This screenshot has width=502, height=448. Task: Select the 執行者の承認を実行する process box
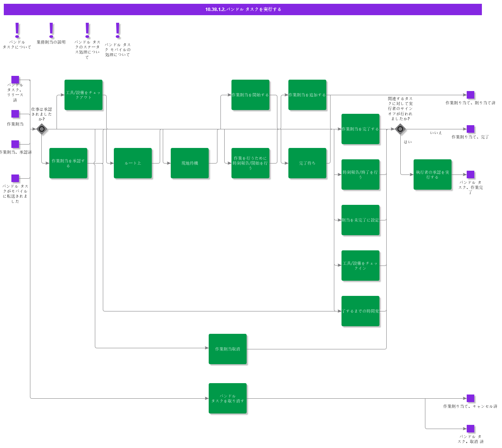point(433,174)
